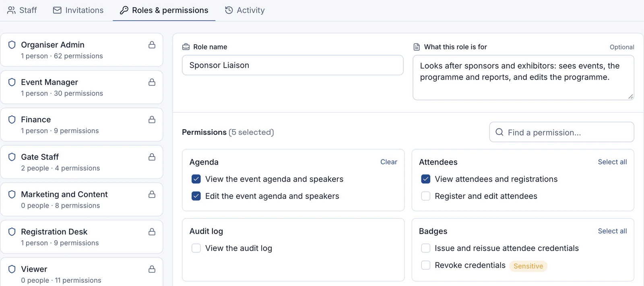
Task: Open the Marketing and Content role name
Action: (64, 194)
